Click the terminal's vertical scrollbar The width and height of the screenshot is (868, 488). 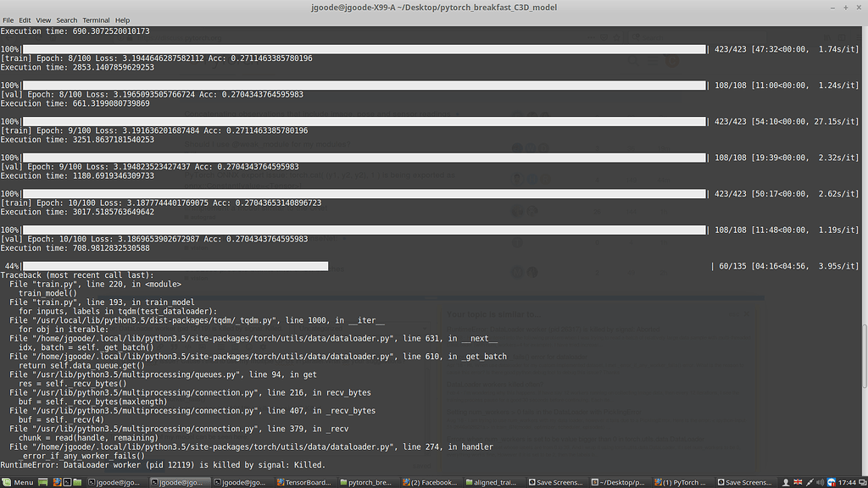click(864, 339)
